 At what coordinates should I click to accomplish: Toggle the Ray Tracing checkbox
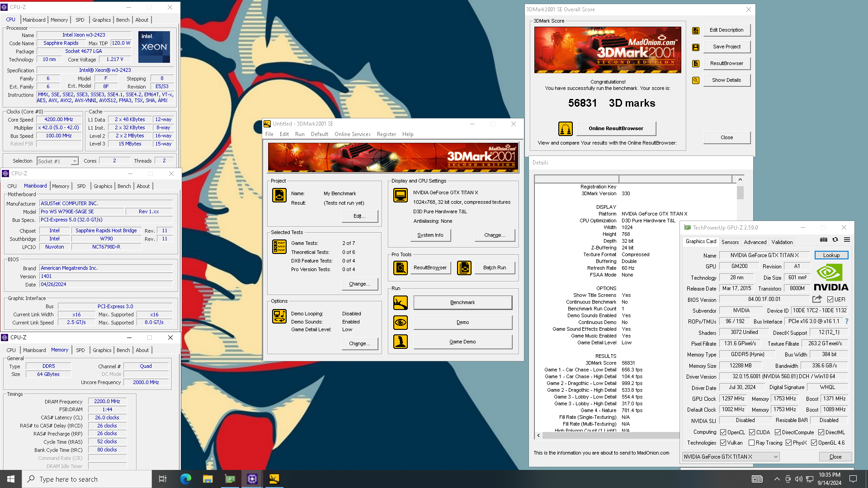(x=752, y=443)
